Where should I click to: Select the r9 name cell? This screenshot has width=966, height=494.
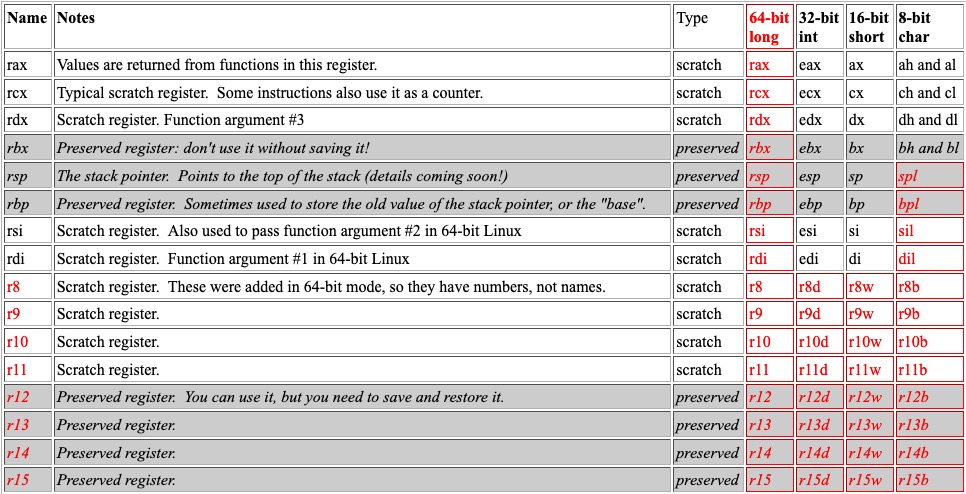[x=28, y=314]
